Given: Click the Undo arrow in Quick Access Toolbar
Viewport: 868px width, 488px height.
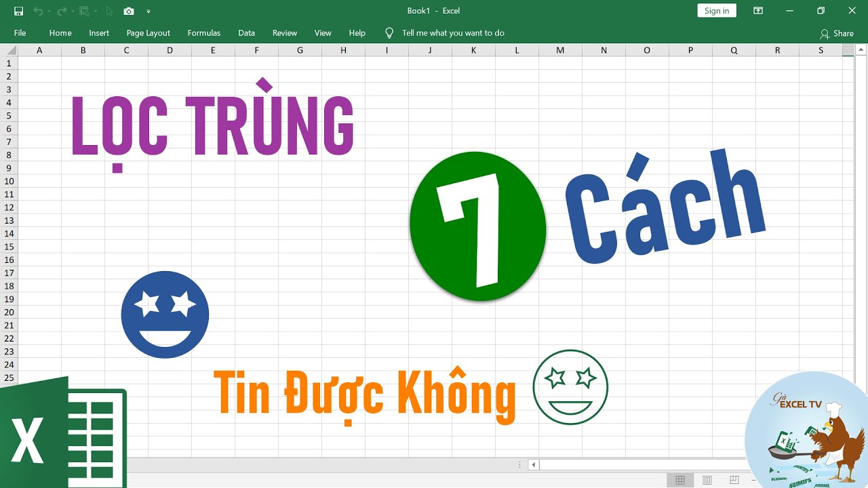Looking at the screenshot, I should (38, 11).
